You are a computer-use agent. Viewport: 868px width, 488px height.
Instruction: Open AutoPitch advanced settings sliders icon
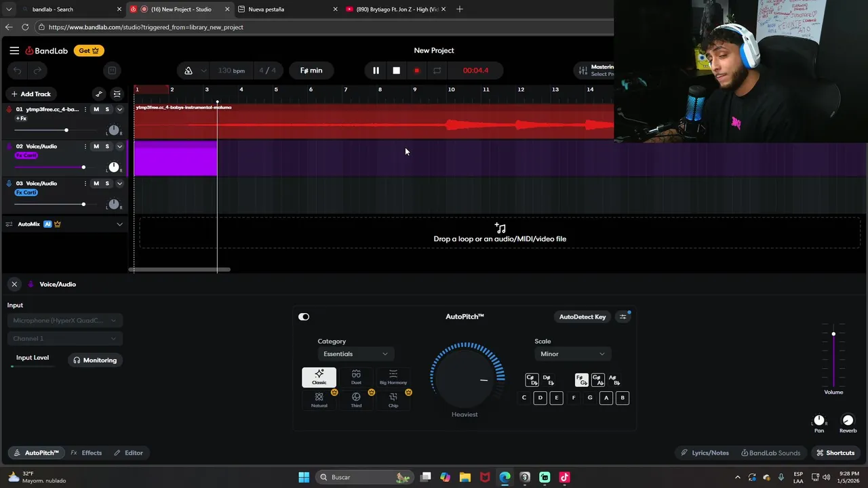click(x=623, y=317)
